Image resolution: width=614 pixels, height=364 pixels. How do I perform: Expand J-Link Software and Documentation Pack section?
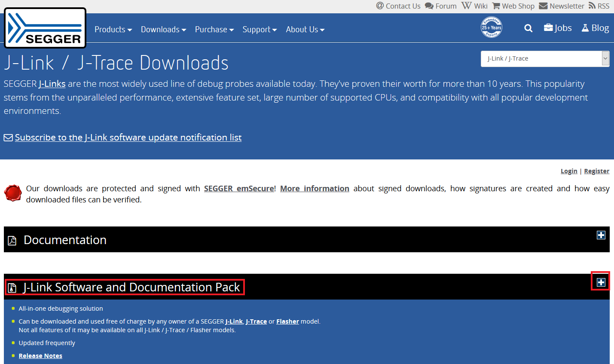pos(601,282)
